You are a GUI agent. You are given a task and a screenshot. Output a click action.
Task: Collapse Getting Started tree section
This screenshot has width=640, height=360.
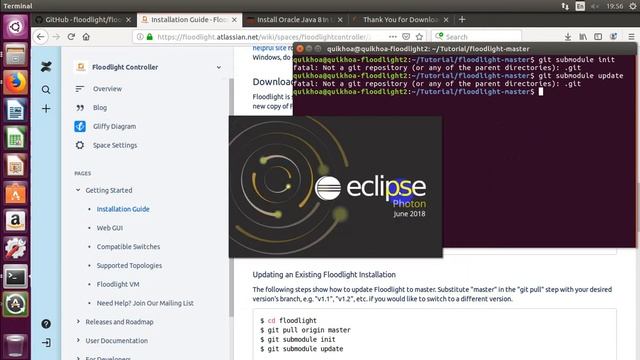point(78,190)
